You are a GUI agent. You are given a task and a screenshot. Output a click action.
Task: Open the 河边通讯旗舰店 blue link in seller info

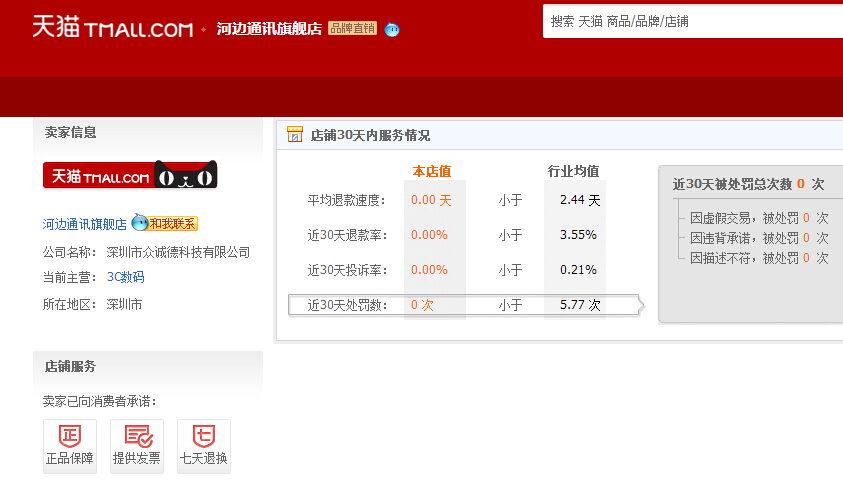tap(84, 224)
